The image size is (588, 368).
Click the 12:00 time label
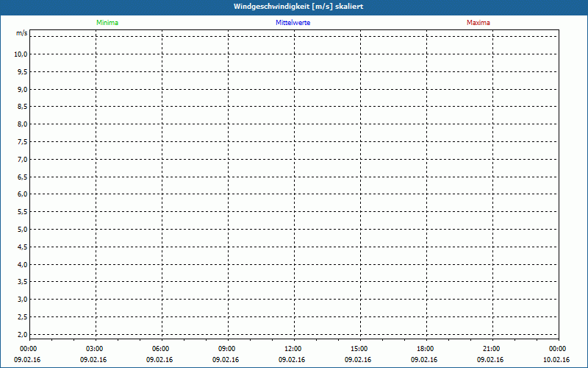coord(293,349)
